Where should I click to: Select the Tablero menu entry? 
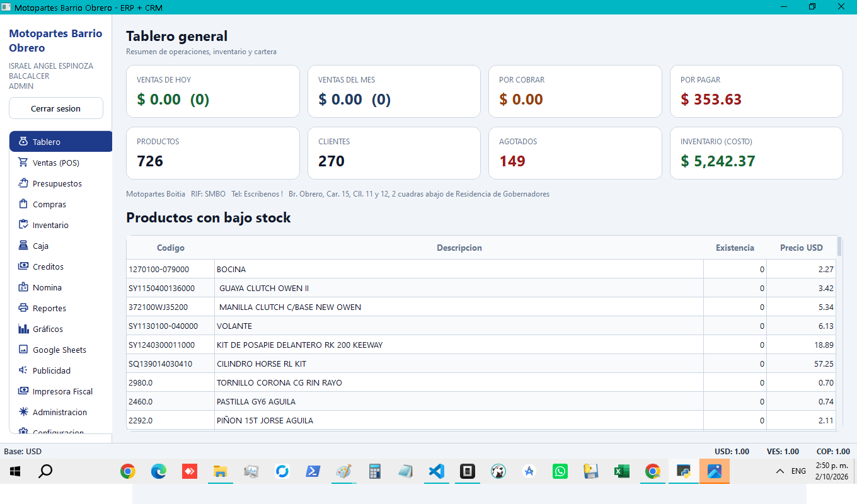(60, 142)
